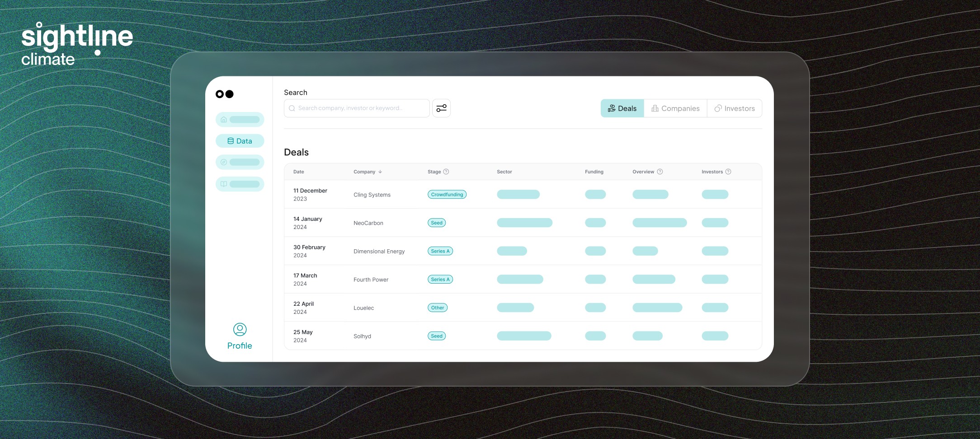Show help for Investors column

(728, 172)
